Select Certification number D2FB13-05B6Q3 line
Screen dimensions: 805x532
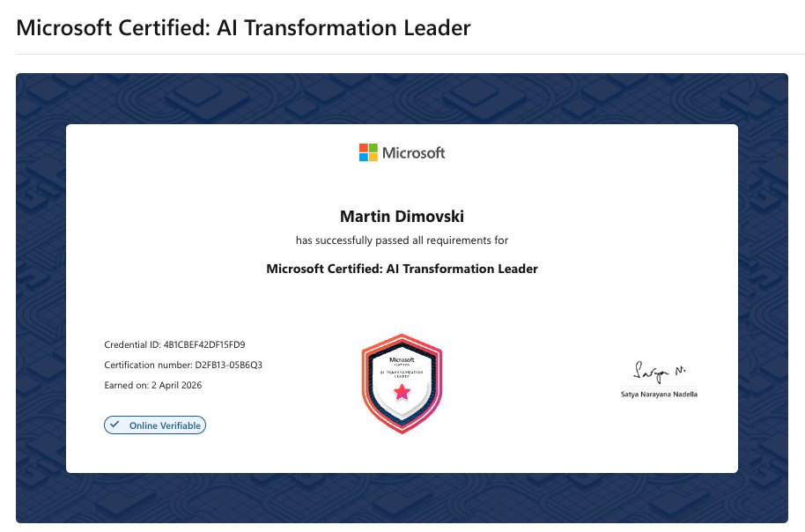[183, 366]
